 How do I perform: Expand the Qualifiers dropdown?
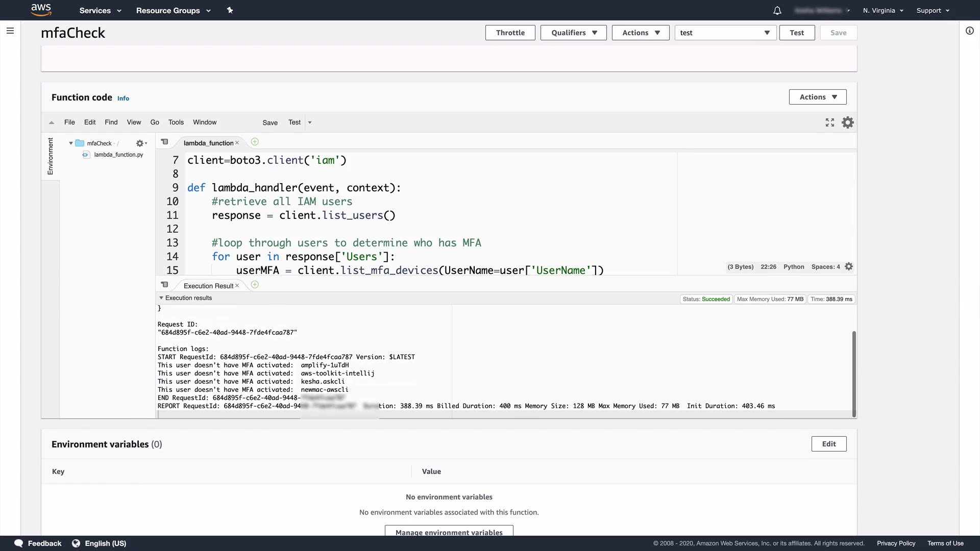tap(573, 33)
